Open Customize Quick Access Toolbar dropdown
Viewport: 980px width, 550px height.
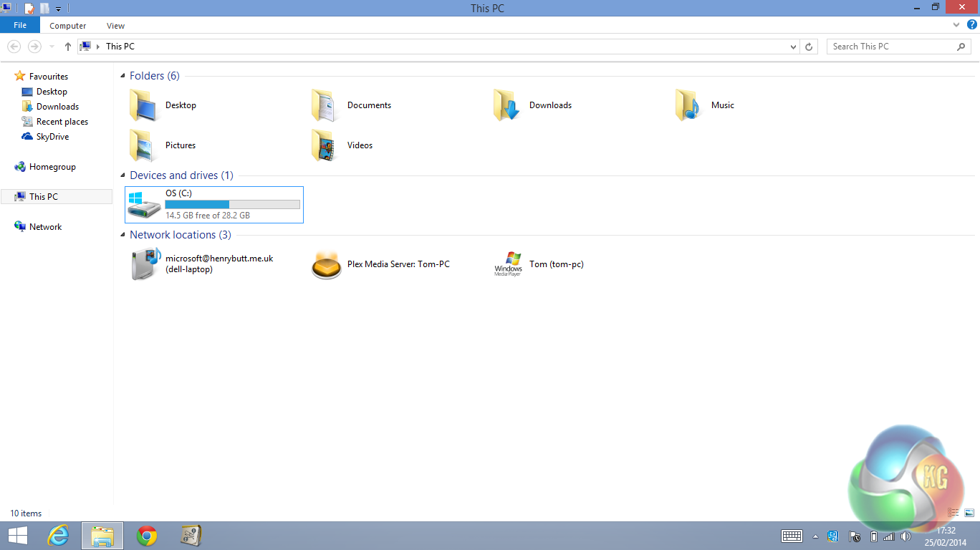[x=58, y=9]
